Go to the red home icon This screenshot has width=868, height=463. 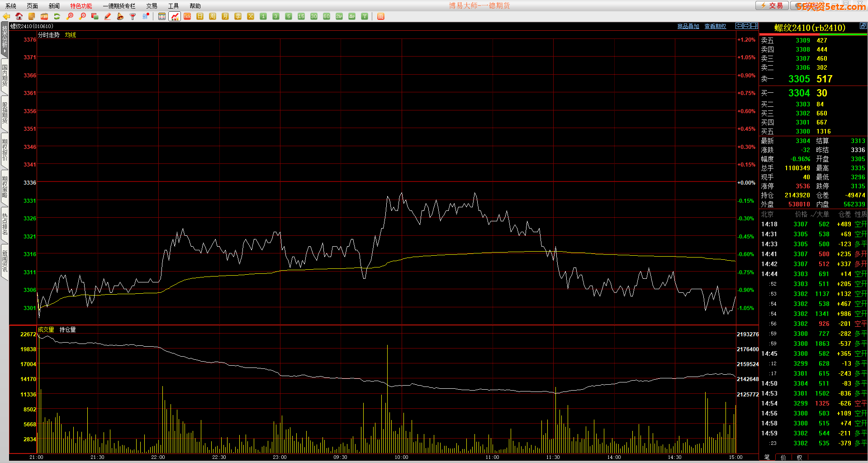pyautogui.click(x=19, y=16)
